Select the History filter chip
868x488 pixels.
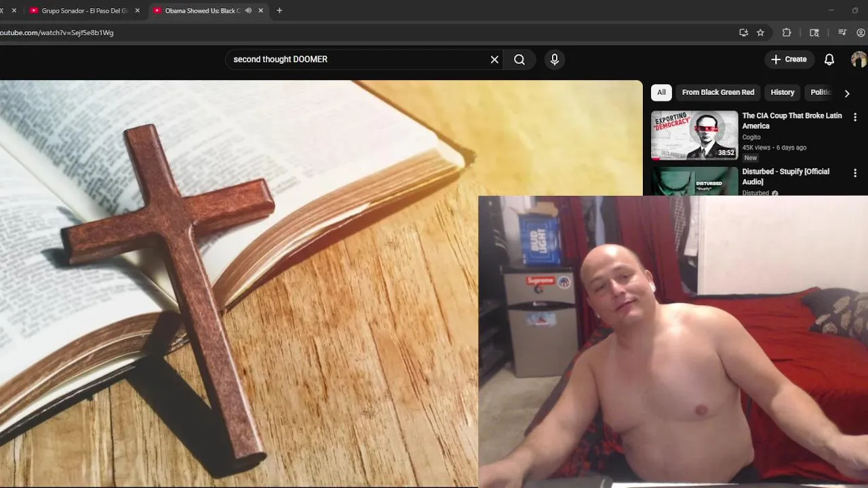click(x=782, y=92)
